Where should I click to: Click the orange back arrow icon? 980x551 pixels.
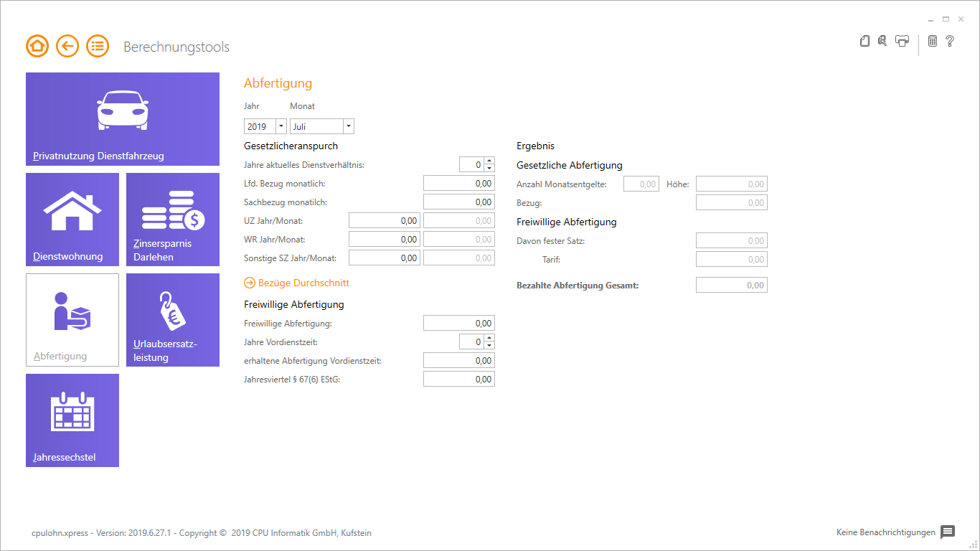(x=67, y=47)
